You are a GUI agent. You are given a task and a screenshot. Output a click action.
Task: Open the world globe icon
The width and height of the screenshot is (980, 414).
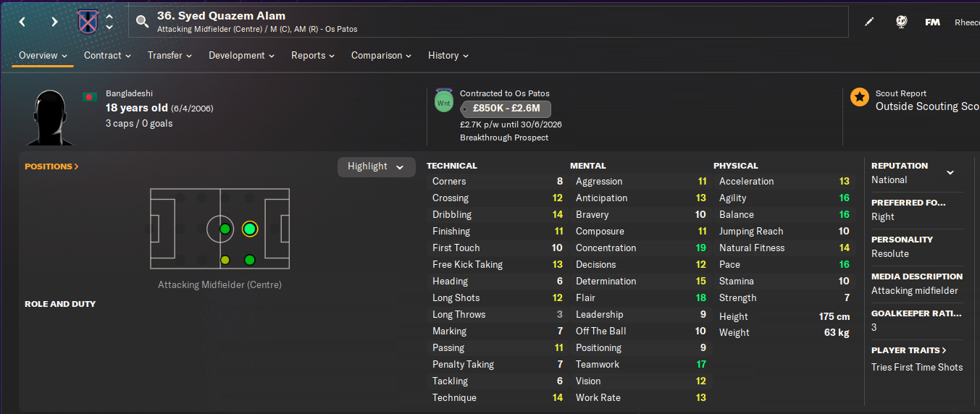[x=901, y=22]
